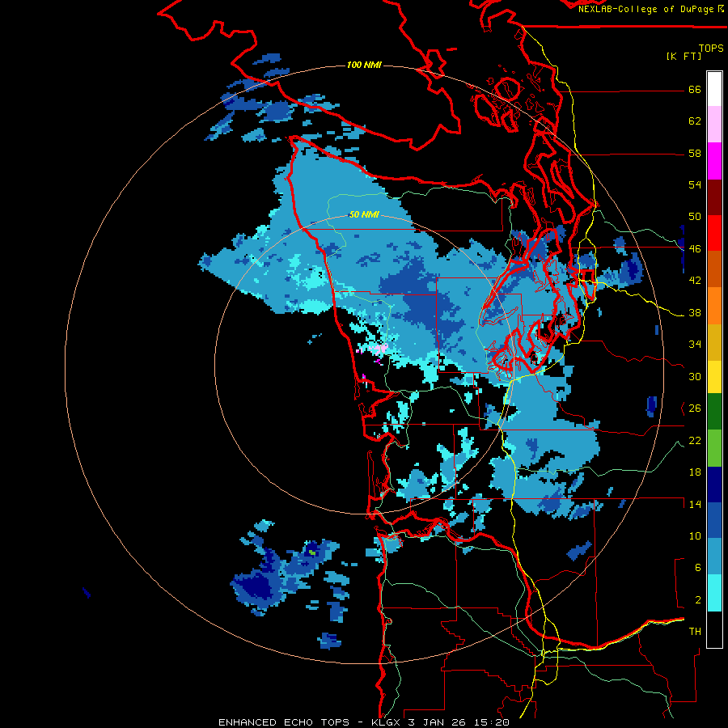Select the light blue legend swatch
This screenshot has width=728, height=728.
pyautogui.click(x=714, y=557)
